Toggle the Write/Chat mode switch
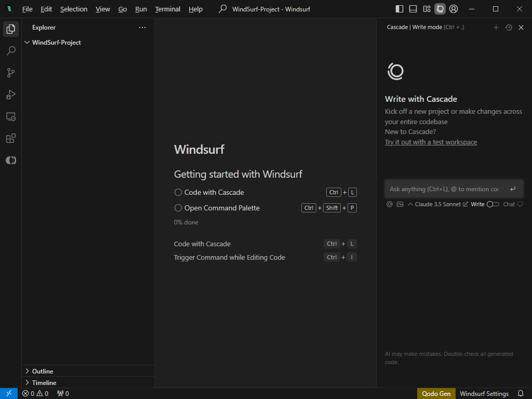532x399 pixels. point(493,204)
